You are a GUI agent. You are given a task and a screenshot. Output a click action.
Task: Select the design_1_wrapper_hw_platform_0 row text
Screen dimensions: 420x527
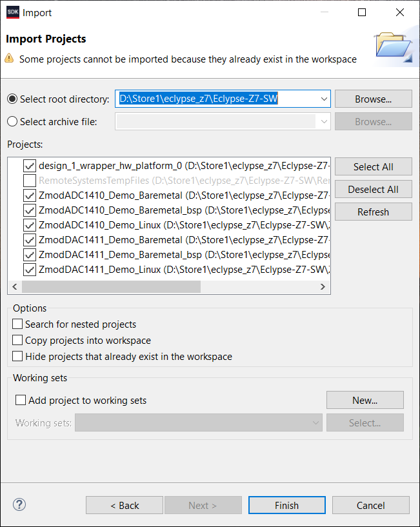[x=184, y=166]
